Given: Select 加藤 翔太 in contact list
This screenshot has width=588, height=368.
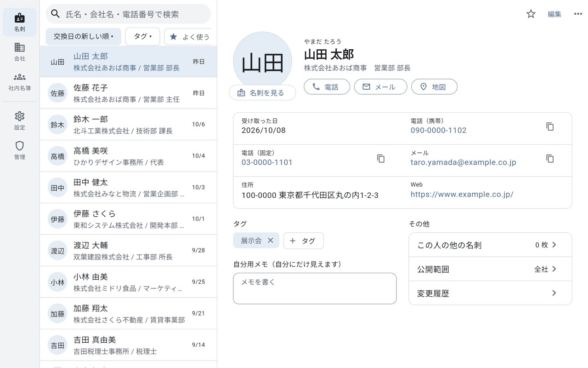Looking at the screenshot, I should [x=128, y=314].
